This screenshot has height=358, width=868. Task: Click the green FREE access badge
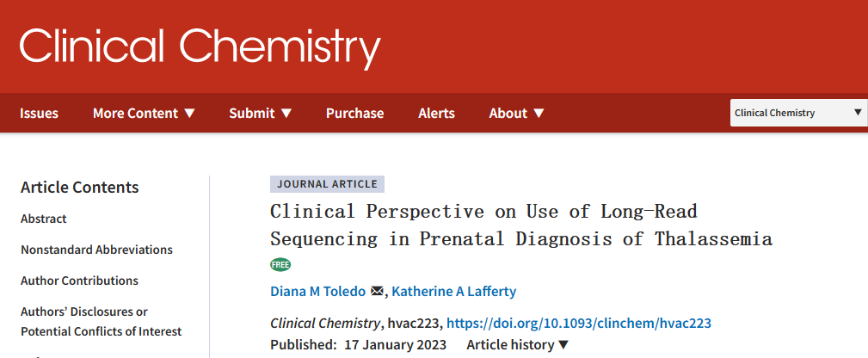pos(280,264)
